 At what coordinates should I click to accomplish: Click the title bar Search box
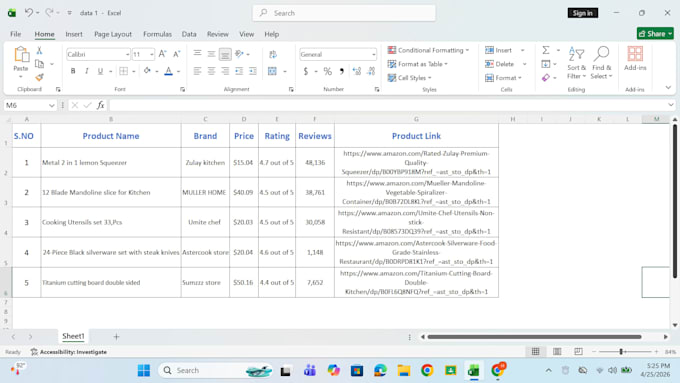344,13
